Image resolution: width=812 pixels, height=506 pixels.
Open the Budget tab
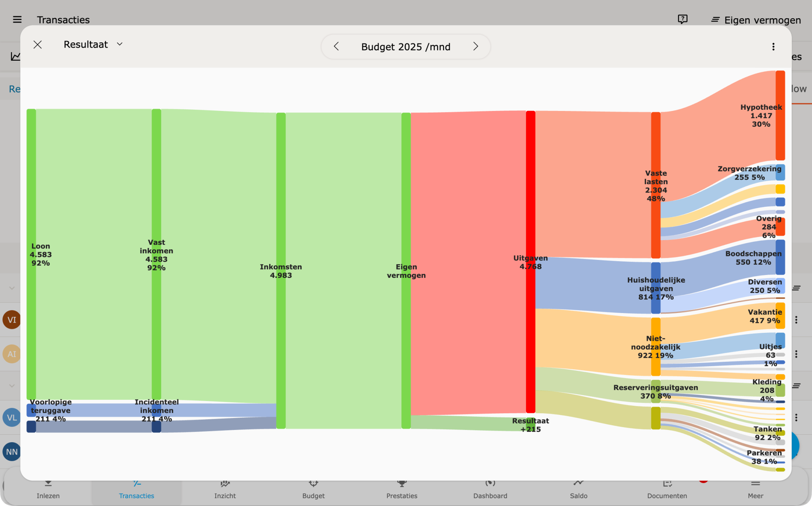pyautogui.click(x=313, y=490)
